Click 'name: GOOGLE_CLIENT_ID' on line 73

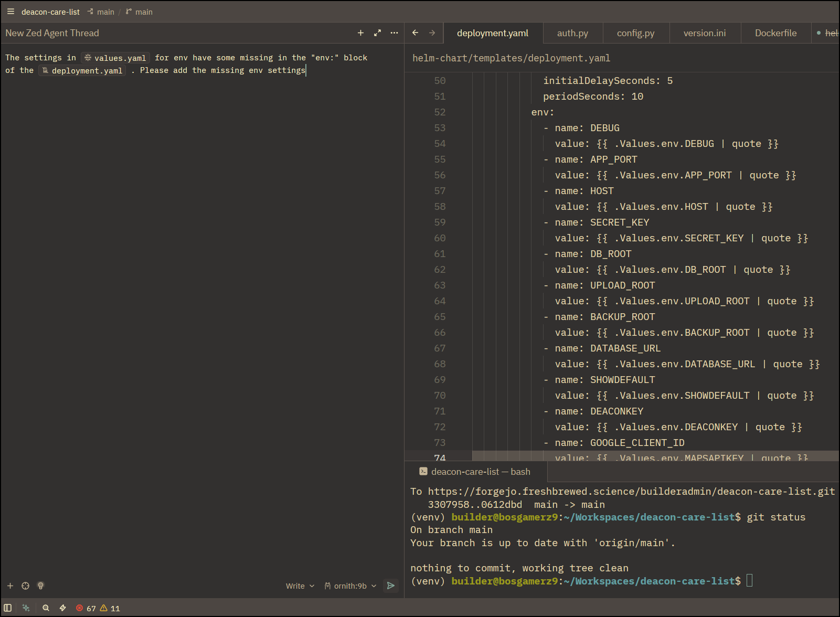[620, 443]
